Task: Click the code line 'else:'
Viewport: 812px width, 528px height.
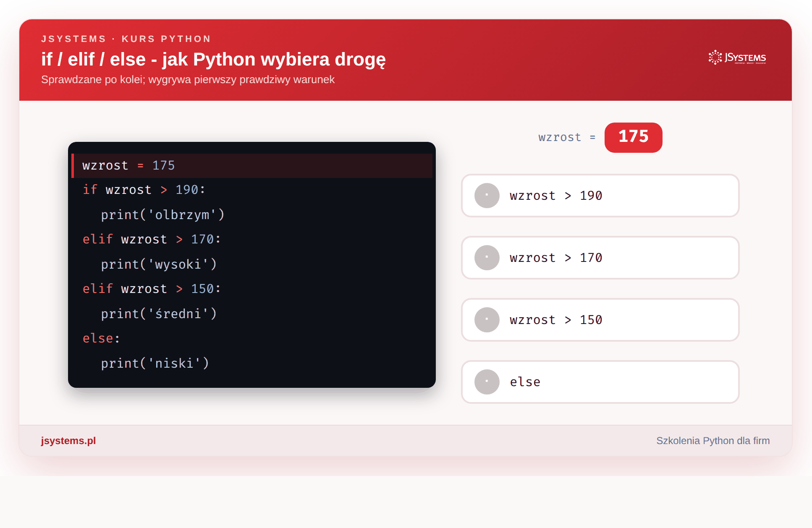Action: click(101, 338)
